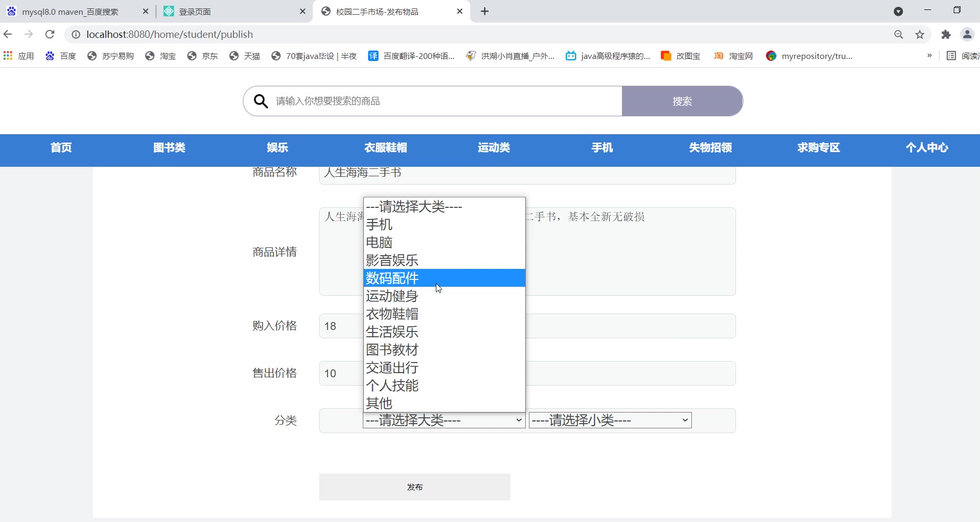The image size is (980, 522).
Task: Choose 电脑 from the category list
Action: [x=444, y=243]
